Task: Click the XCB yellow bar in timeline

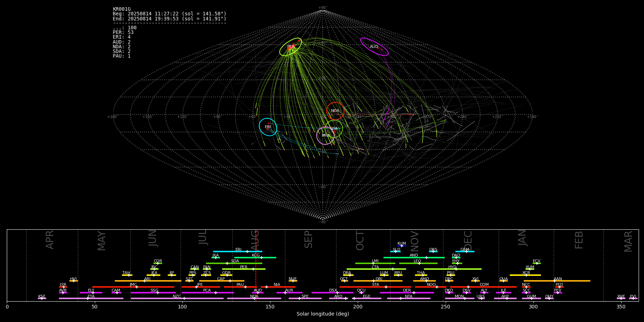Action: click(525, 275)
